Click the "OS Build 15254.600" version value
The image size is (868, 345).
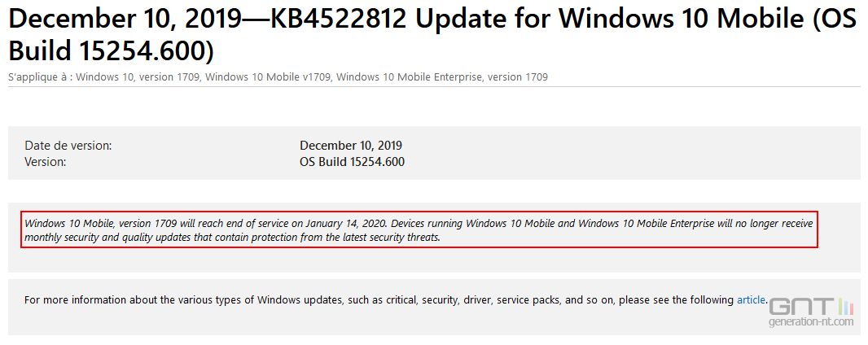tap(352, 163)
